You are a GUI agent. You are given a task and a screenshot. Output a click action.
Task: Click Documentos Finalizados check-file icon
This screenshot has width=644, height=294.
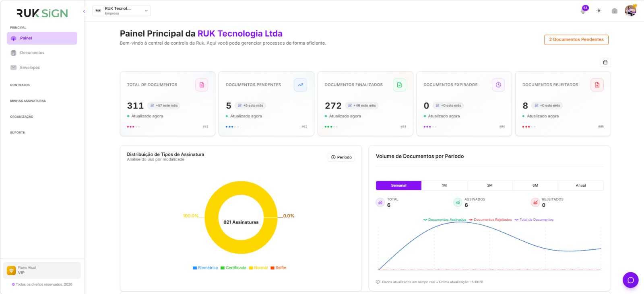tap(399, 85)
